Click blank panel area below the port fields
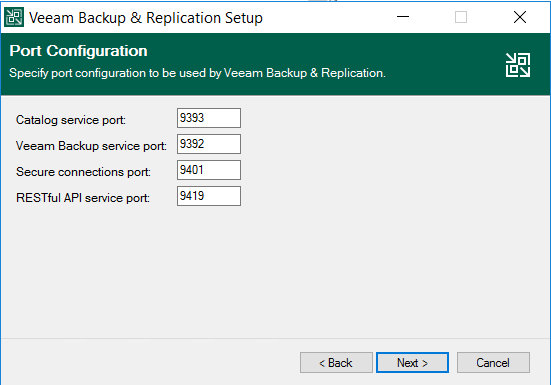This screenshot has width=551, height=385. pos(276,272)
